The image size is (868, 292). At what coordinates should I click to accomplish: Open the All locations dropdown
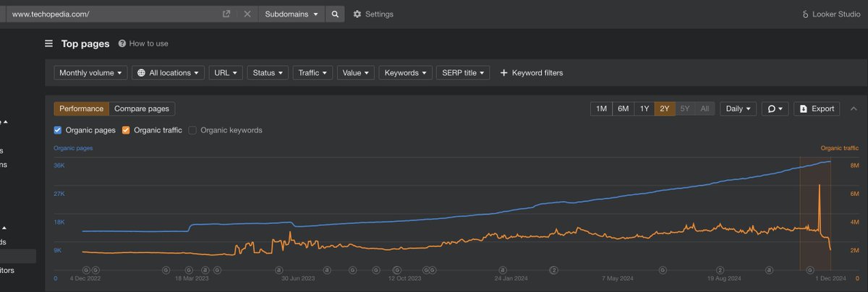pos(169,72)
